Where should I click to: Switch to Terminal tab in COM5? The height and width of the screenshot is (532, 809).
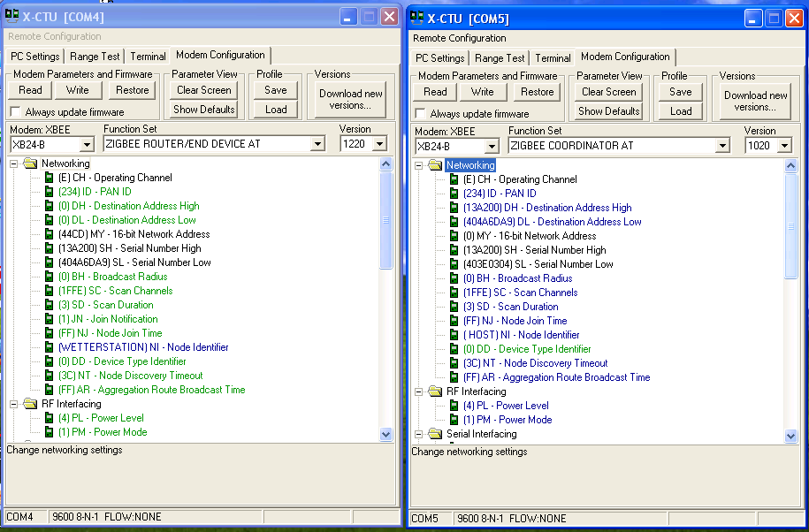(553, 58)
